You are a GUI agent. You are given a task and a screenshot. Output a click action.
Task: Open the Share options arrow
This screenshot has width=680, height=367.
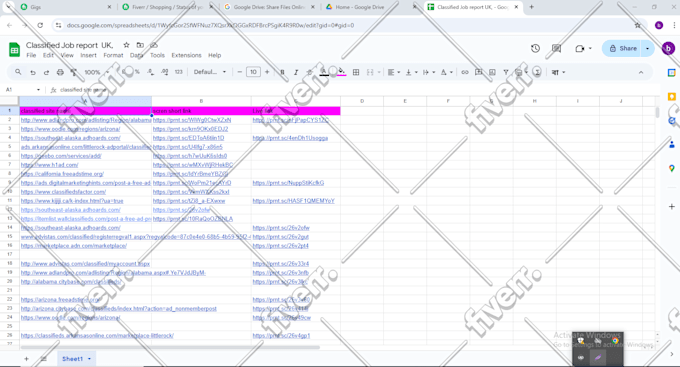(648, 48)
